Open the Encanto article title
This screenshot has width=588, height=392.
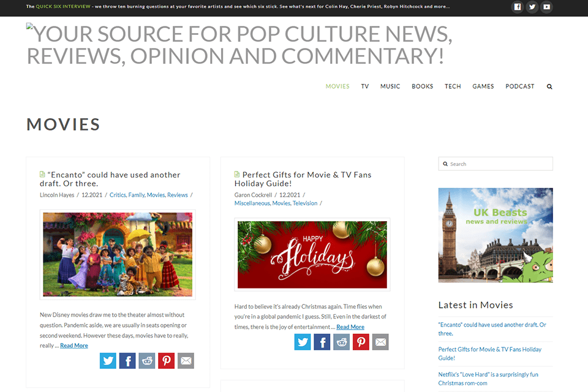tap(110, 179)
